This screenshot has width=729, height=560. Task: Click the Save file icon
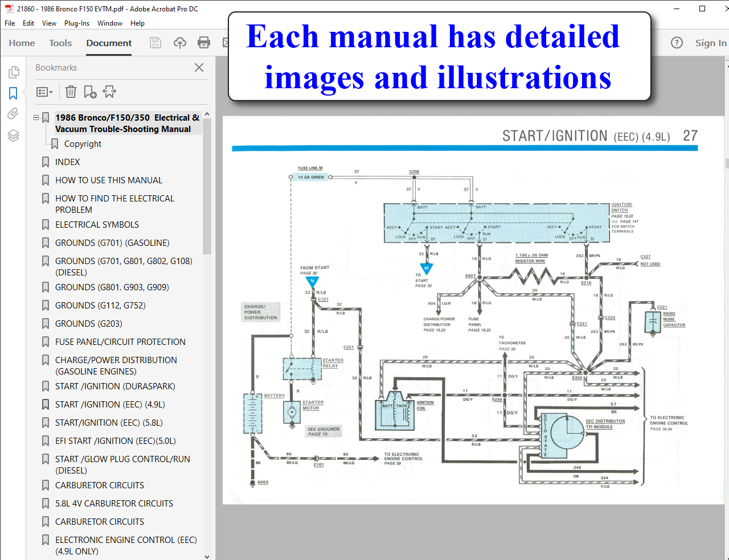pos(155,43)
